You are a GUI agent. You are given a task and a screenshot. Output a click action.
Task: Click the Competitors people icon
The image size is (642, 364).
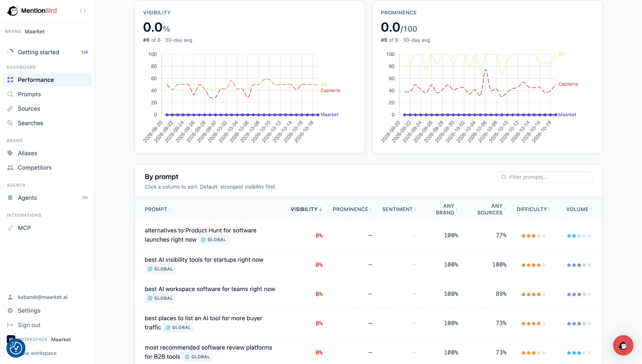pyautogui.click(x=10, y=168)
